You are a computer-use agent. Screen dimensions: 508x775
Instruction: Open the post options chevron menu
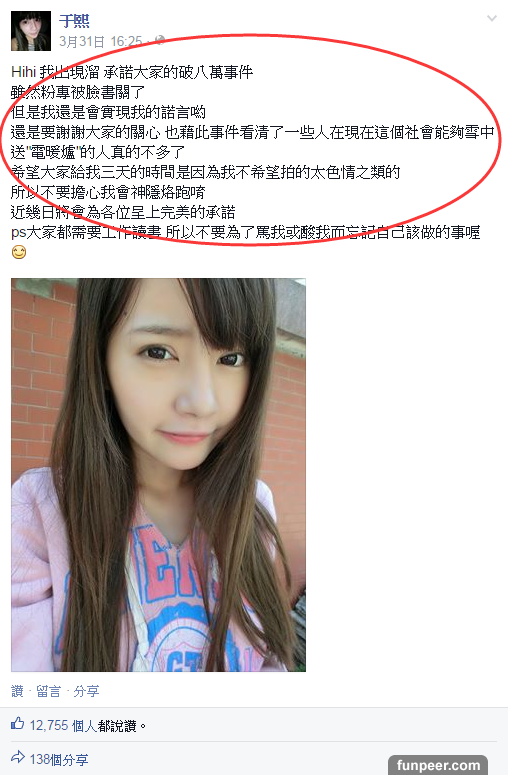pos(492,19)
